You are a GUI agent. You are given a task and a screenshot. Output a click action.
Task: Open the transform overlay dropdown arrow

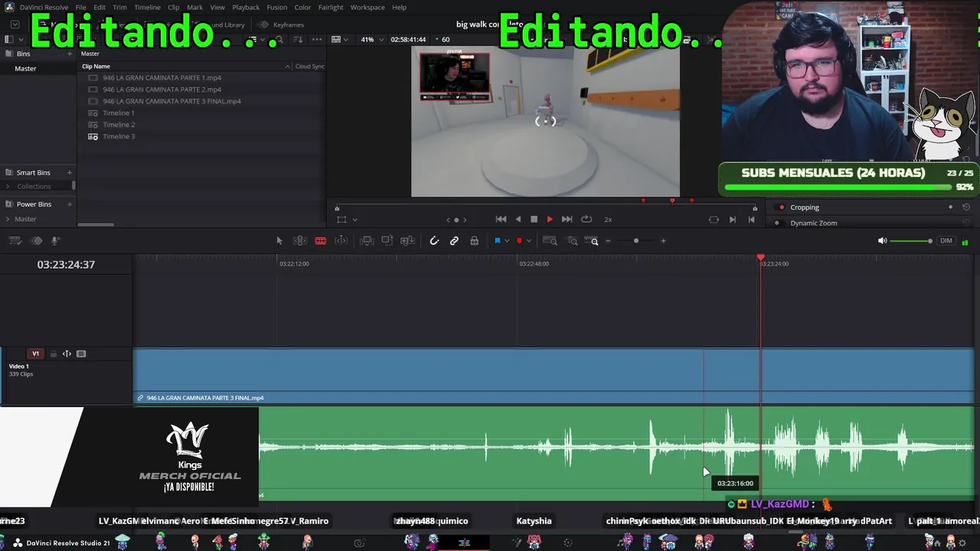pos(354,220)
